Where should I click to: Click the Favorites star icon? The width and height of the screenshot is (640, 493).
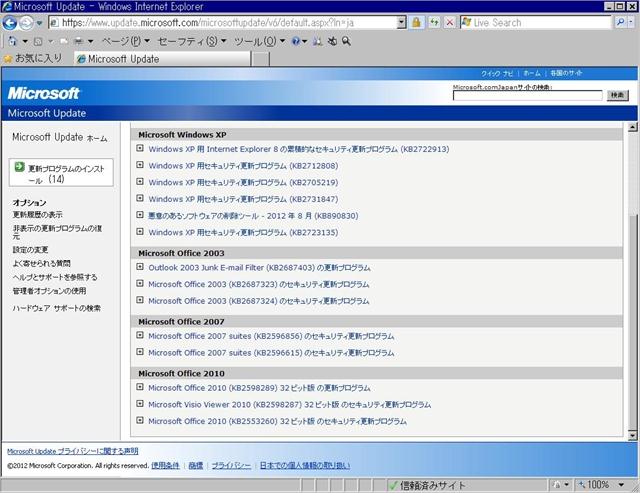click(7, 59)
